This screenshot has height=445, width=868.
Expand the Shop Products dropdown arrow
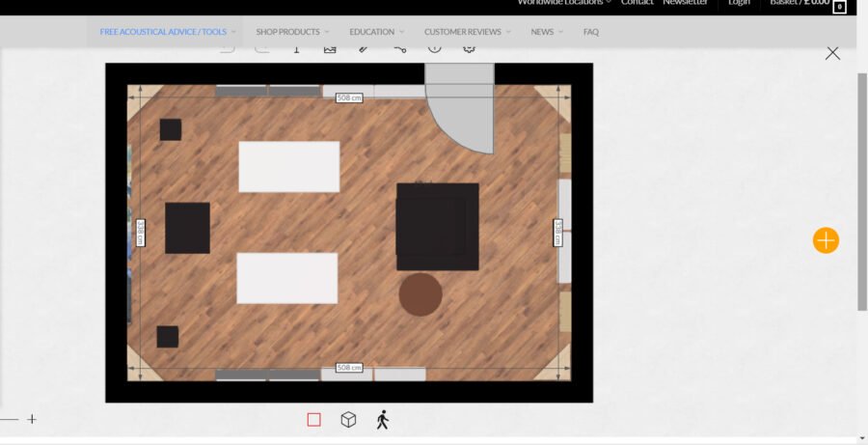(327, 32)
